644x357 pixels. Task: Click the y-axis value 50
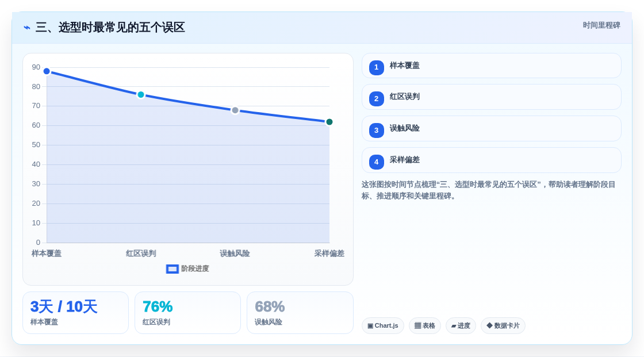[36, 145]
